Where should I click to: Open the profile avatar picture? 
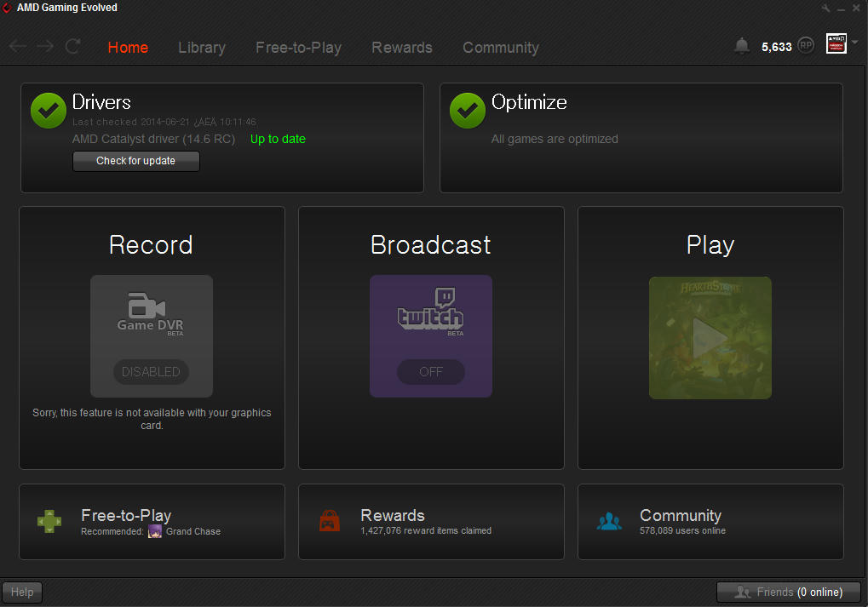point(836,43)
